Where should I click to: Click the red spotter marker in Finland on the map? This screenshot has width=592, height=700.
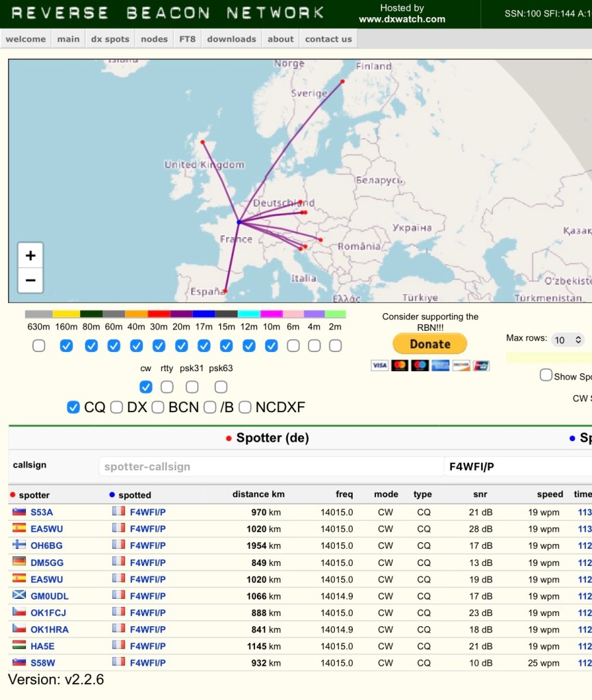(342, 81)
